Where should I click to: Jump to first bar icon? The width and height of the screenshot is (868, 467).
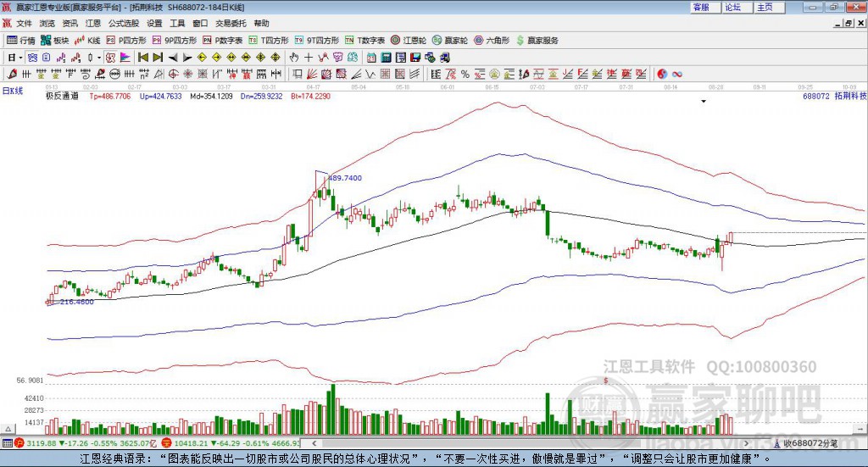pos(143,58)
